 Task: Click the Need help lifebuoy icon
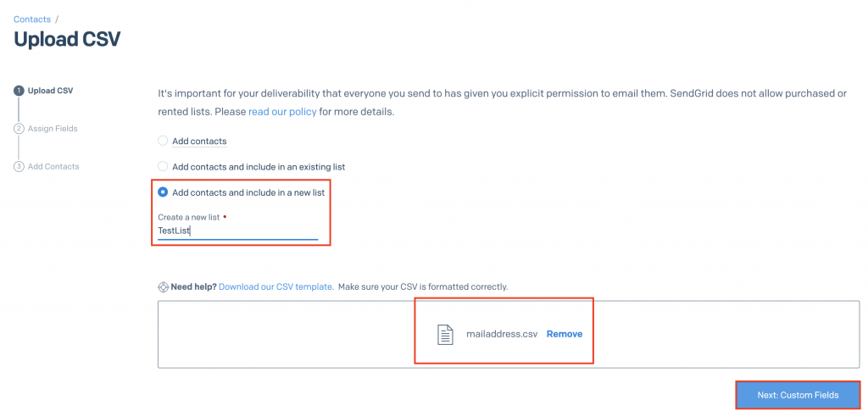click(163, 287)
